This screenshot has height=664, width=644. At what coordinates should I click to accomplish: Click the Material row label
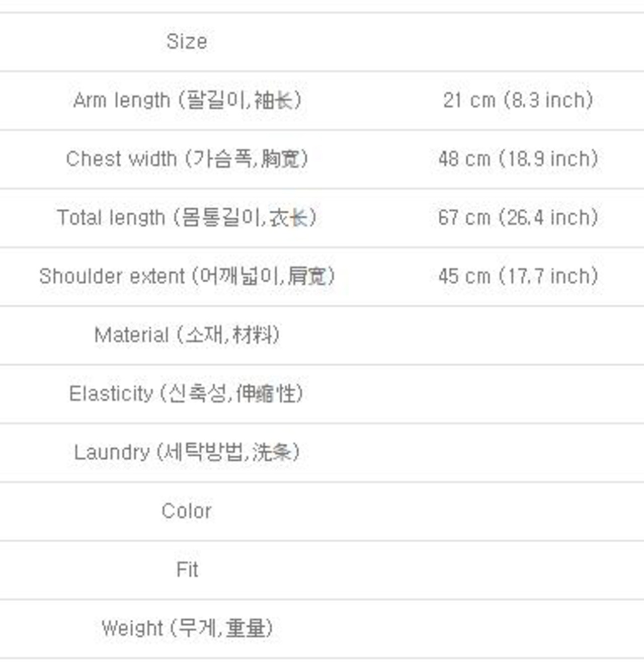[187, 335]
